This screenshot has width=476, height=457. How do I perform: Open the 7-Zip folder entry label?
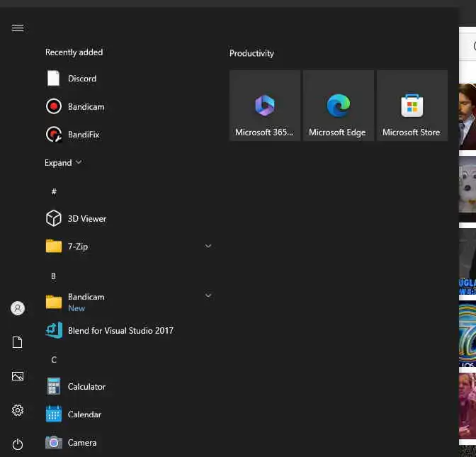pyautogui.click(x=78, y=247)
